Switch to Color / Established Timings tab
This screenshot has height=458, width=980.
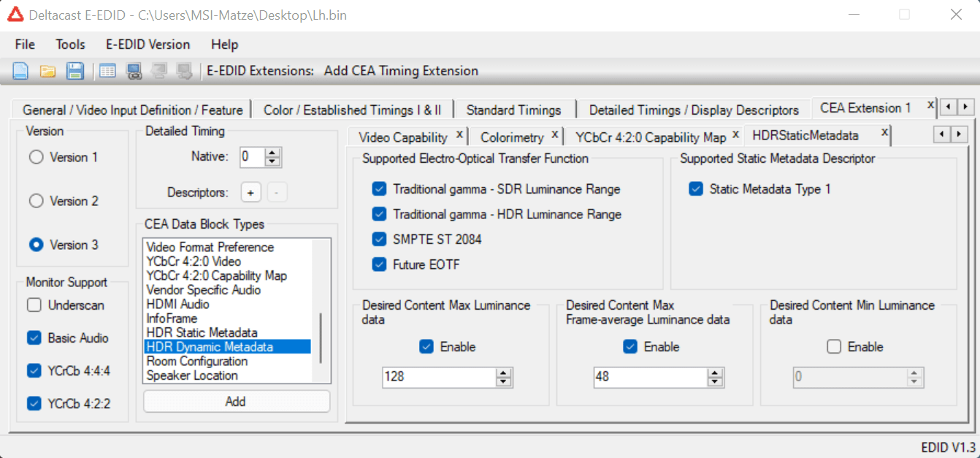(353, 110)
